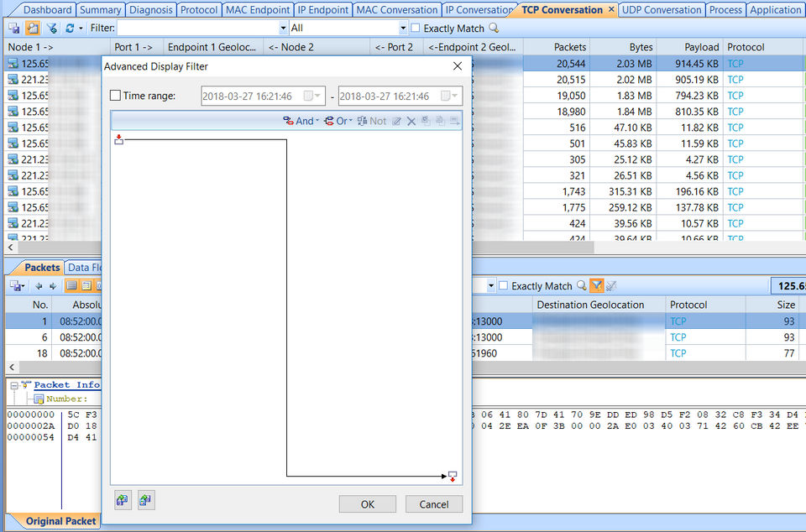Expand the And operator dropdown arrow
Viewport: 806px width, 532px height.
tap(317, 121)
